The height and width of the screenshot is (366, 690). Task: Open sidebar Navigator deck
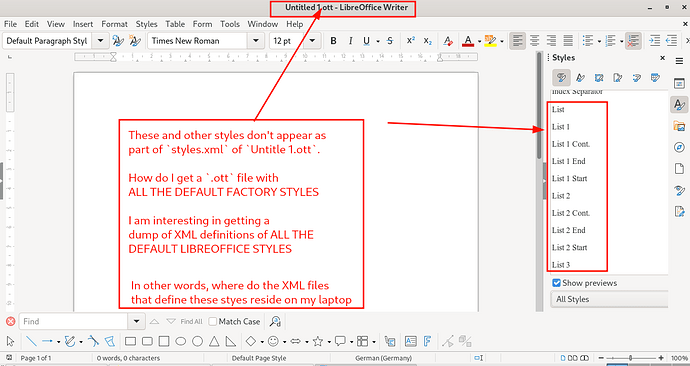[x=679, y=147]
